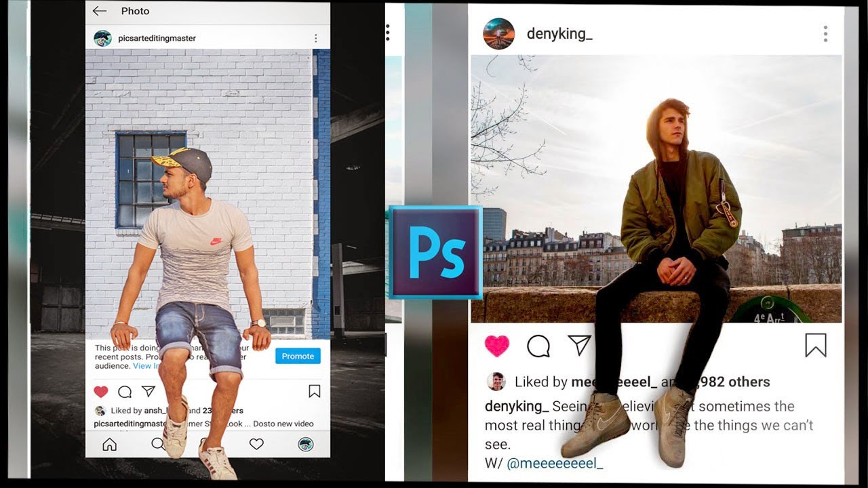868x488 pixels.
Task: Click the blue Promote button
Action: click(297, 356)
